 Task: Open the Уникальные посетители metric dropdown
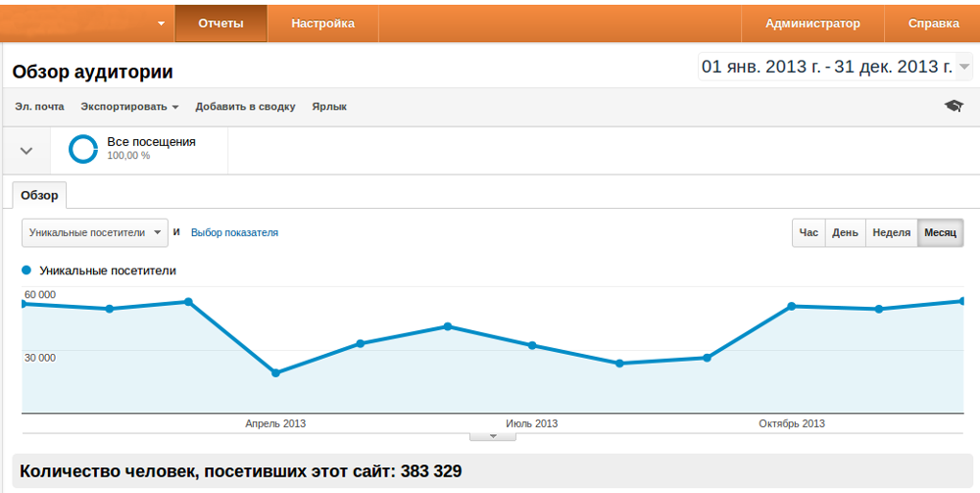pyautogui.click(x=95, y=232)
